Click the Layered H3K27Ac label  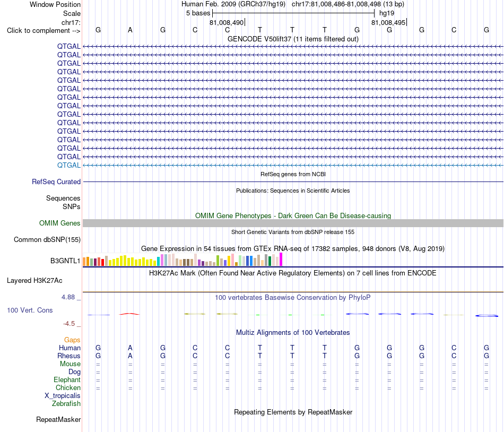tap(34, 281)
